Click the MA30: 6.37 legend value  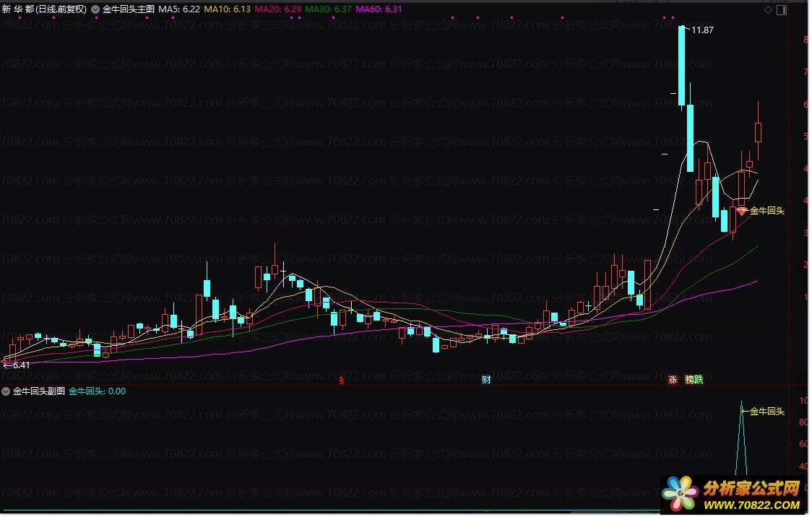pos(328,9)
